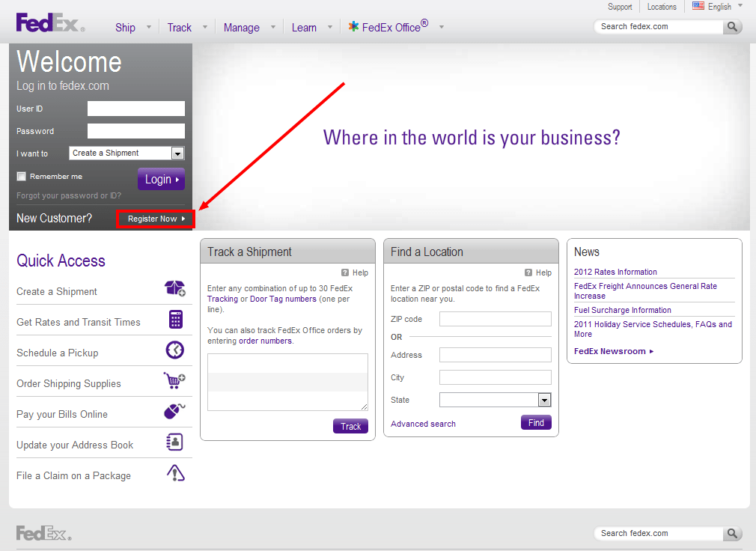The width and height of the screenshot is (756, 551).
Task: Click the footer search magnifier icon
Action: [x=732, y=533]
